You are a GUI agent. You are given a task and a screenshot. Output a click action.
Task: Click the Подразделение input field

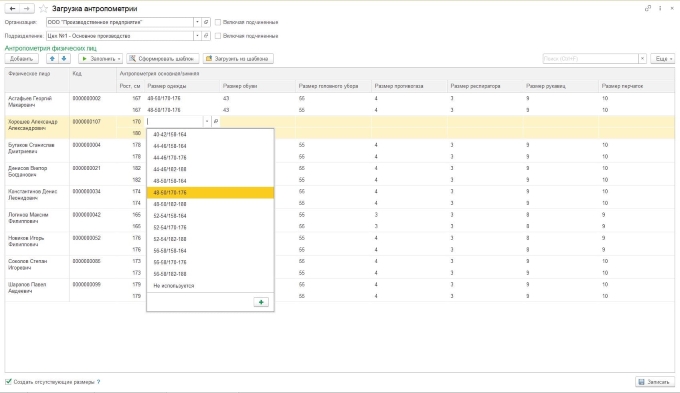click(120, 36)
